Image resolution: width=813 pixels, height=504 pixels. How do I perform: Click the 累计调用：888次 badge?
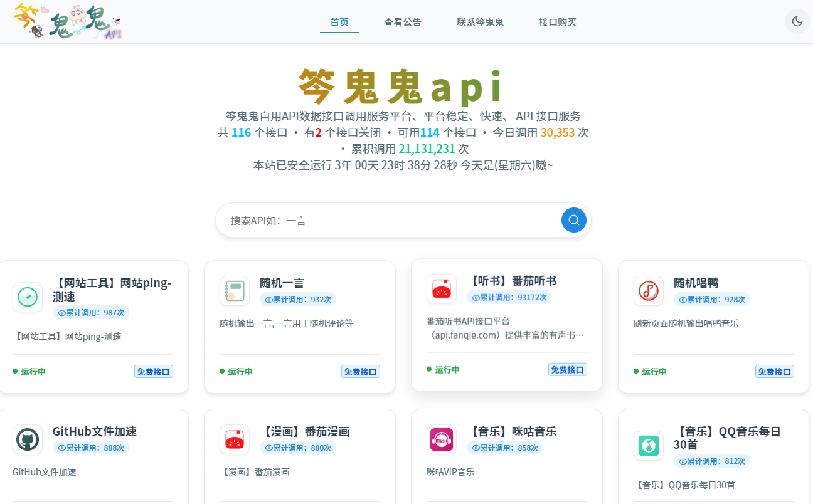coord(91,448)
